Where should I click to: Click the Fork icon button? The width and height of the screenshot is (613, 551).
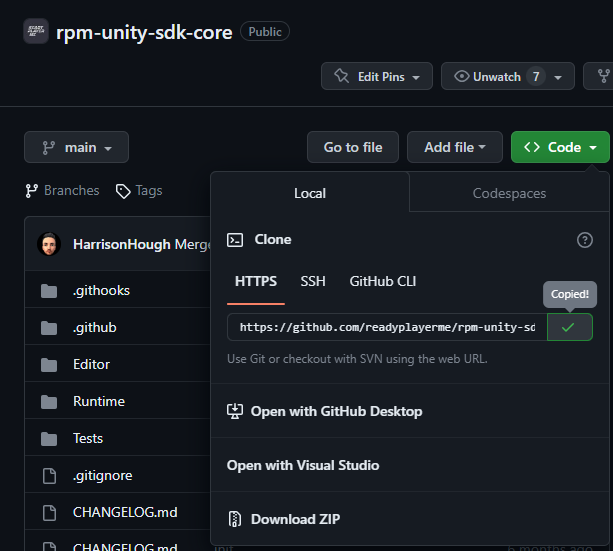pyautogui.click(x=603, y=76)
